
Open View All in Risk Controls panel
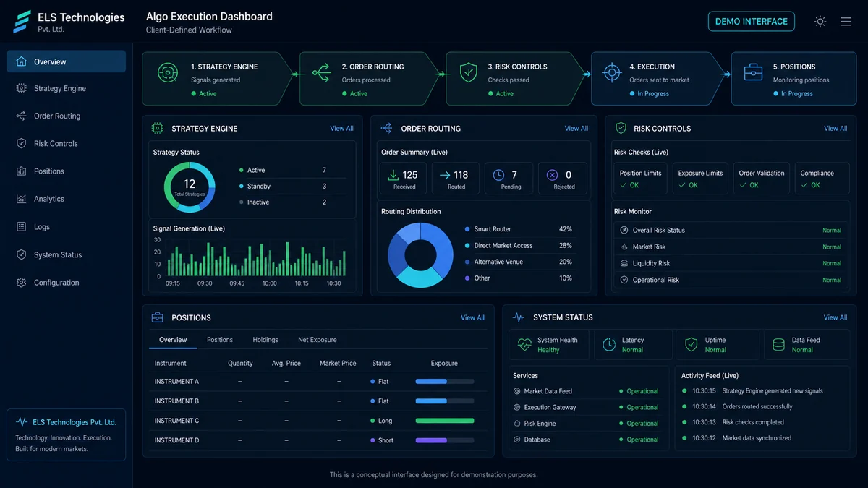(x=835, y=129)
